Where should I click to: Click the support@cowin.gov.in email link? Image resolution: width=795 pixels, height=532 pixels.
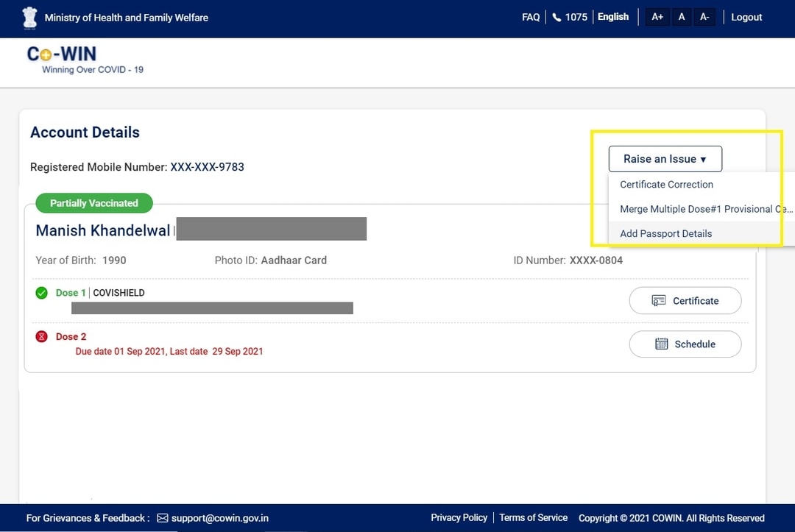click(x=219, y=518)
